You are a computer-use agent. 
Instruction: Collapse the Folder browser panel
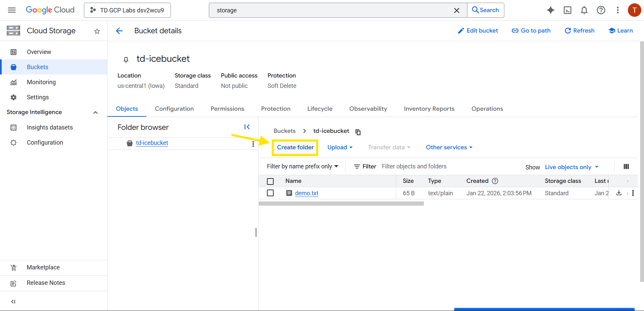247,127
